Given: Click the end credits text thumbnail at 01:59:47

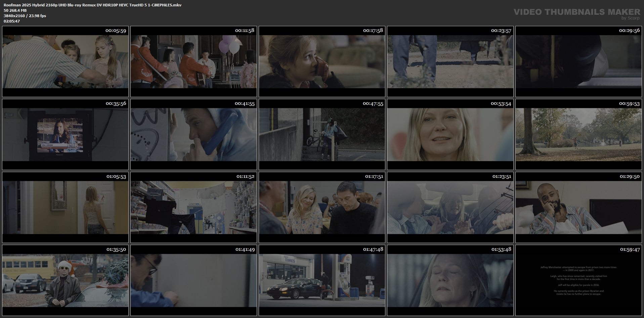Looking at the screenshot, I should 578,280.
